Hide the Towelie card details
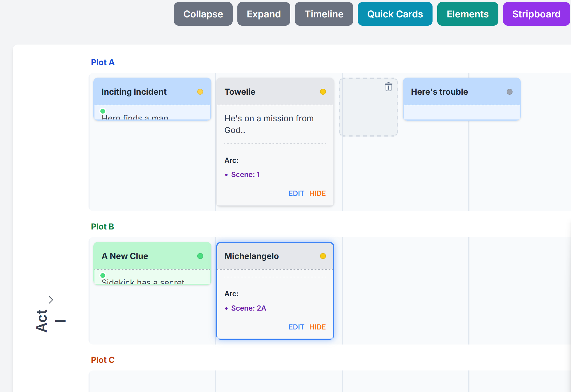The width and height of the screenshot is (571, 392). point(317,193)
